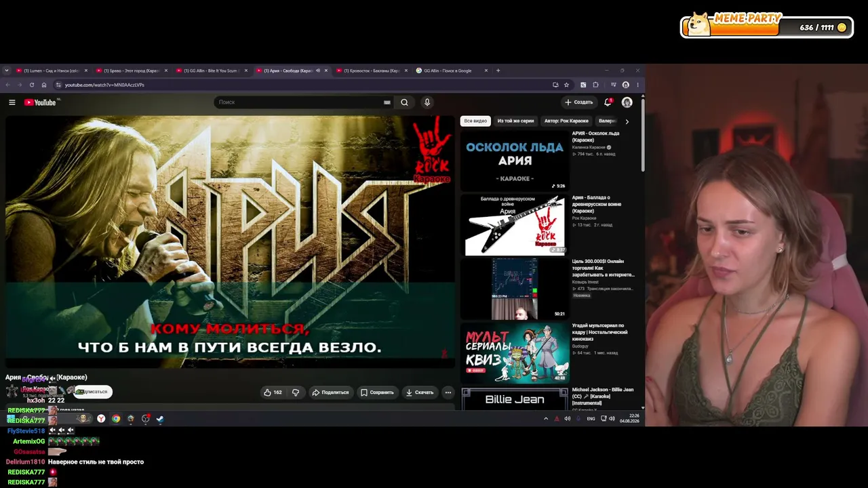
Task: Open browser home page button
Action: pyautogui.click(x=44, y=85)
